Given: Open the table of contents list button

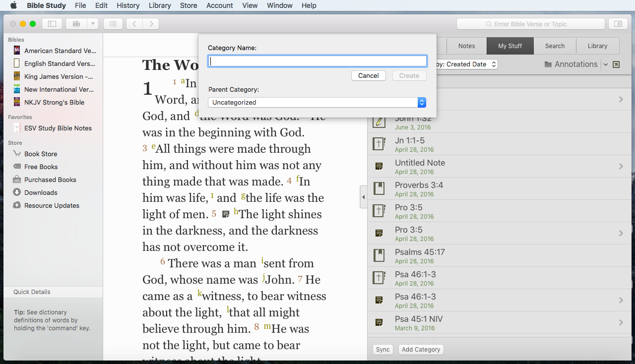Looking at the screenshot, I should pyautogui.click(x=113, y=23).
